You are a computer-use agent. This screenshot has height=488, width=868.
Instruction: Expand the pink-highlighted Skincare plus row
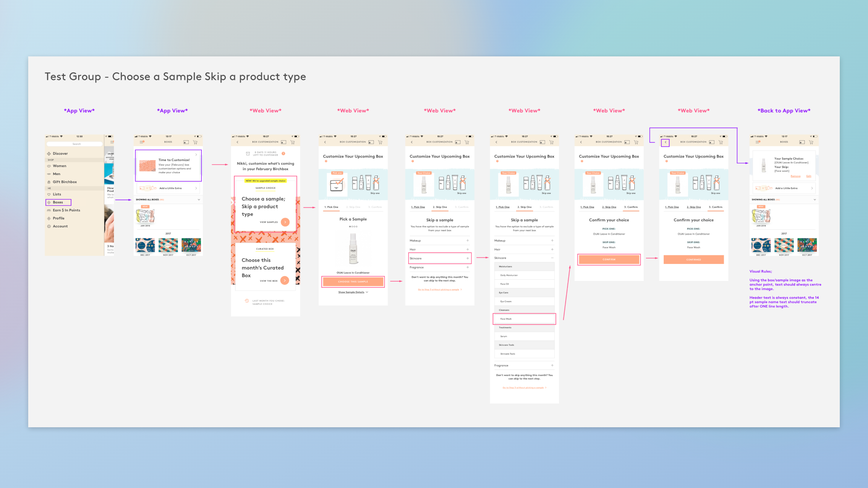pyautogui.click(x=467, y=258)
